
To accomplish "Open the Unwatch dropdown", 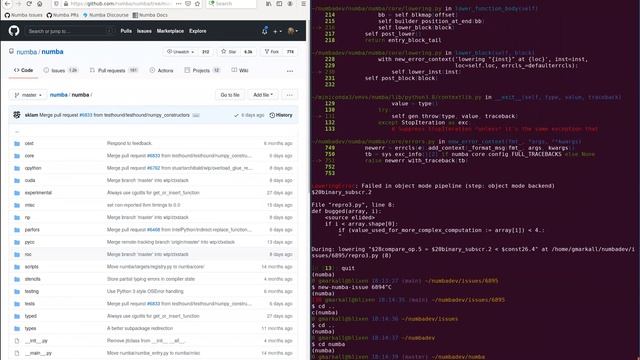I will pyautogui.click(x=180, y=52).
